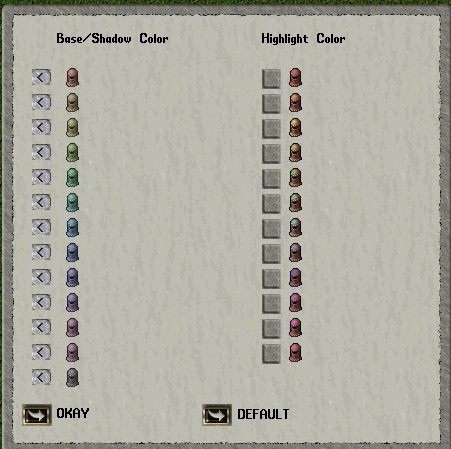Select the dark blue base color arrow

41,252
